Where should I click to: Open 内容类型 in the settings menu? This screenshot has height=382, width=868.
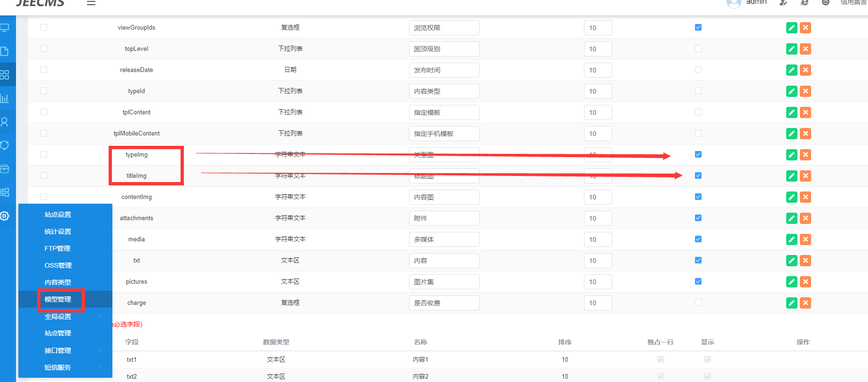pos(58,282)
